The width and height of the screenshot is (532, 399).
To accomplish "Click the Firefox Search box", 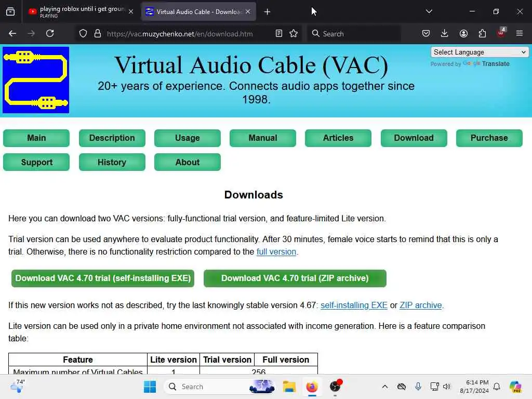I will [x=353, y=34].
